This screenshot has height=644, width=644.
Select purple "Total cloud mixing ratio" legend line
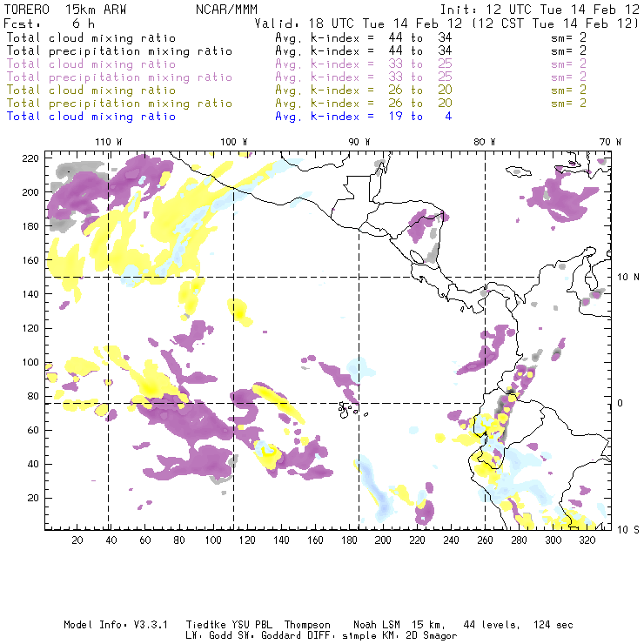[91, 64]
